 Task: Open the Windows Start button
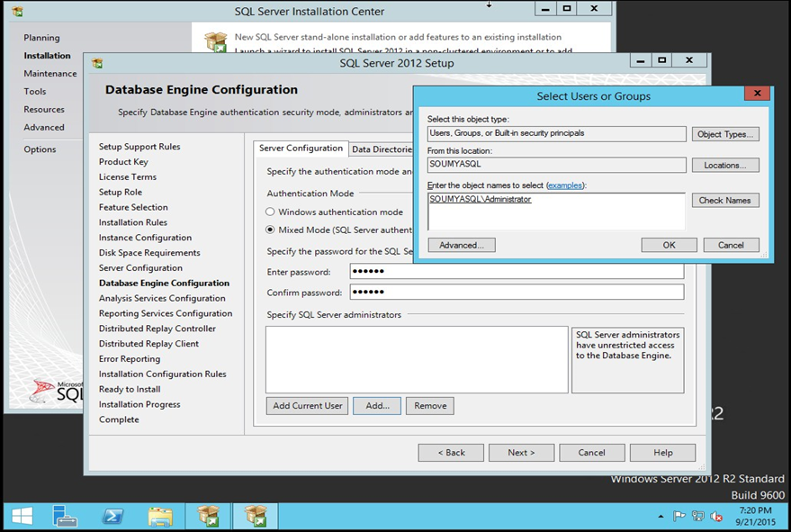(22, 516)
